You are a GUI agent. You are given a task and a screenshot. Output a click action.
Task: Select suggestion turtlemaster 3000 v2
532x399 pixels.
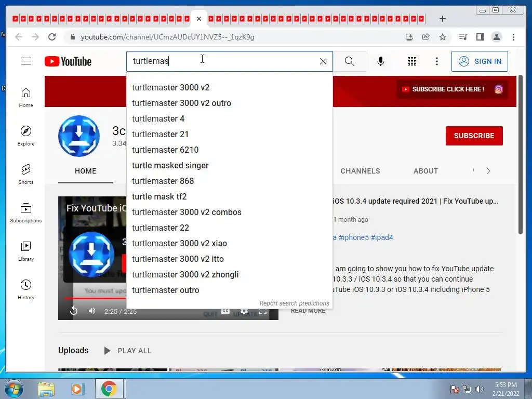coord(229,87)
